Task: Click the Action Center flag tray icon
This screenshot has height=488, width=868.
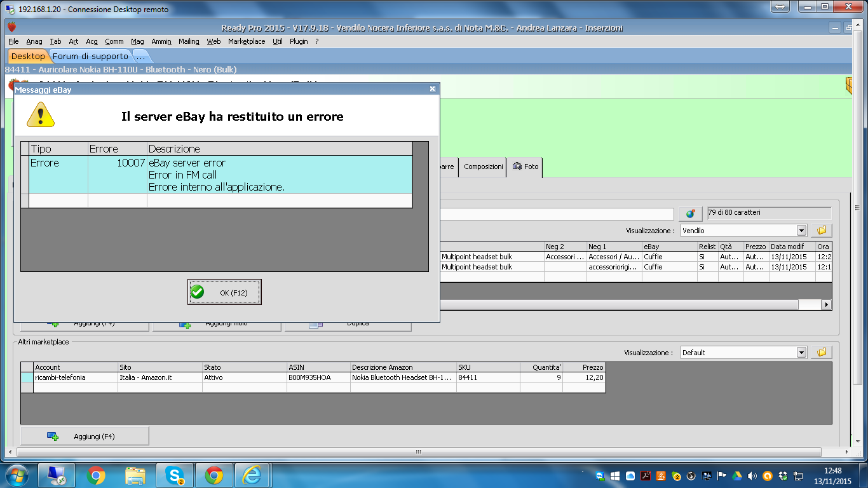Action: tap(722, 476)
